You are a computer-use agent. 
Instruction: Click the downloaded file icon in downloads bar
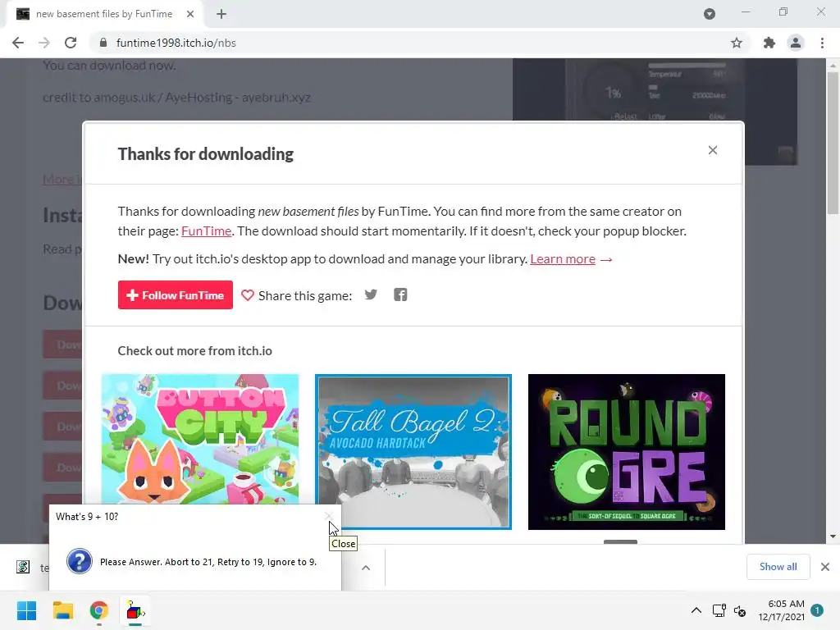(23, 567)
